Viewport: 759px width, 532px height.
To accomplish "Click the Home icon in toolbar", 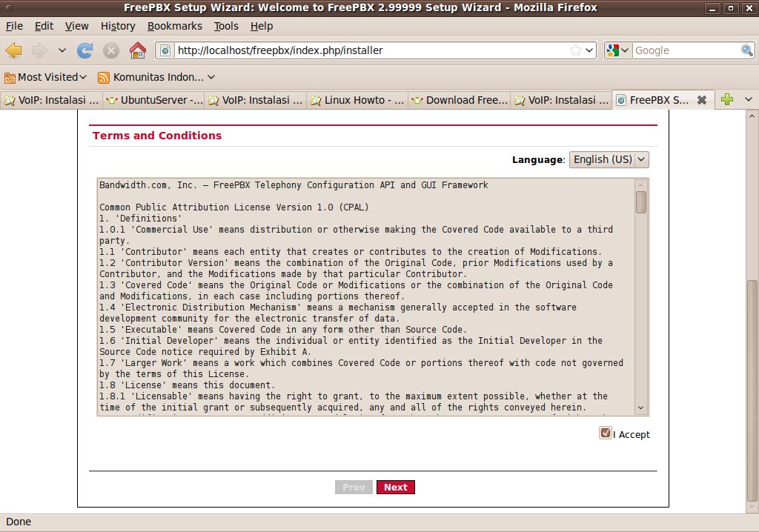I will coord(137,50).
